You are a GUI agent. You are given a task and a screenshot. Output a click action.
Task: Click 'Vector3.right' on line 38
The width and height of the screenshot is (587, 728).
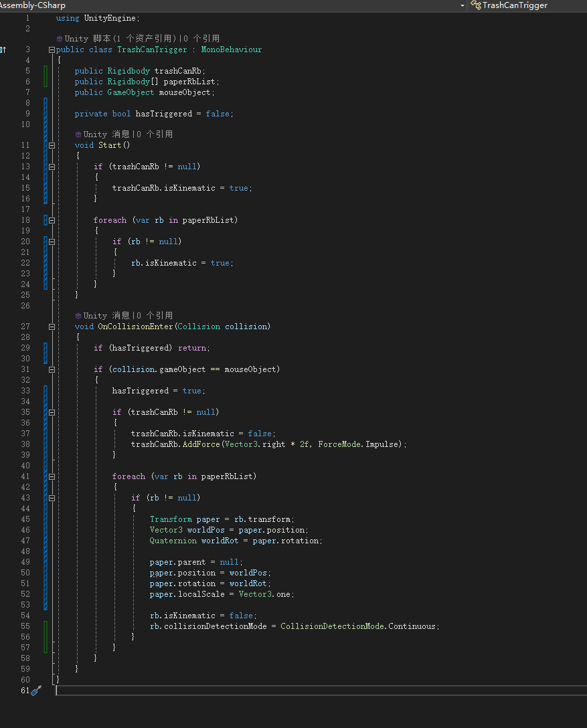point(255,444)
